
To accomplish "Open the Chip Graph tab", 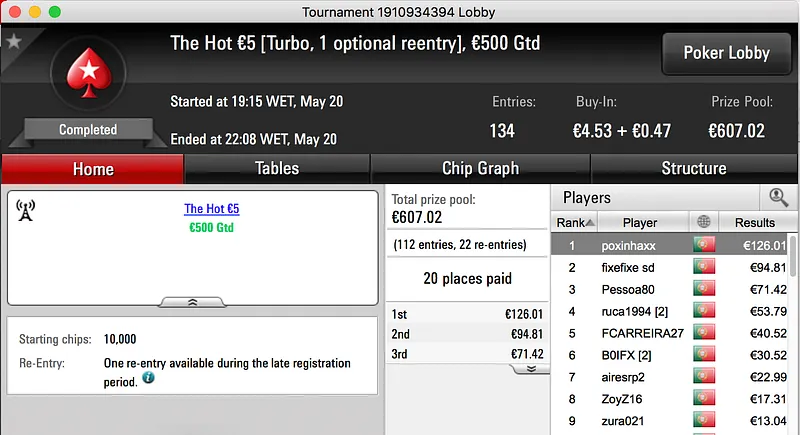I will 480,168.
